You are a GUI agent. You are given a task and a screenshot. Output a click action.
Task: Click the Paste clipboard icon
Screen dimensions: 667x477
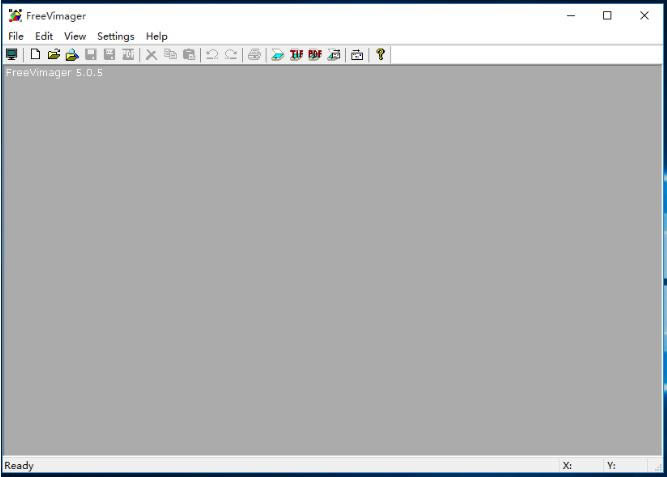tap(189, 54)
